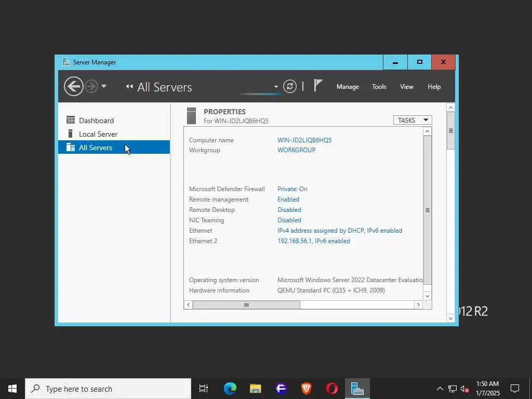
Task: Open Firewall setting Private: On
Action: tap(292, 189)
